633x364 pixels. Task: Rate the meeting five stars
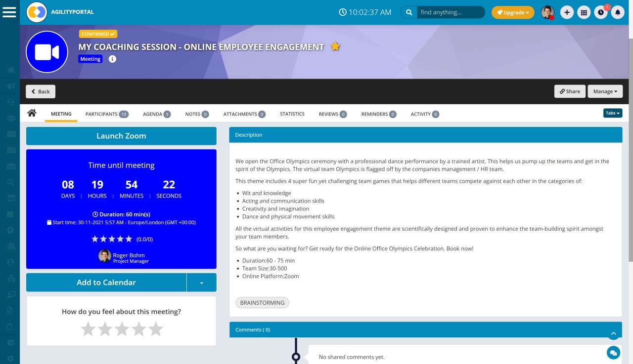click(x=156, y=329)
